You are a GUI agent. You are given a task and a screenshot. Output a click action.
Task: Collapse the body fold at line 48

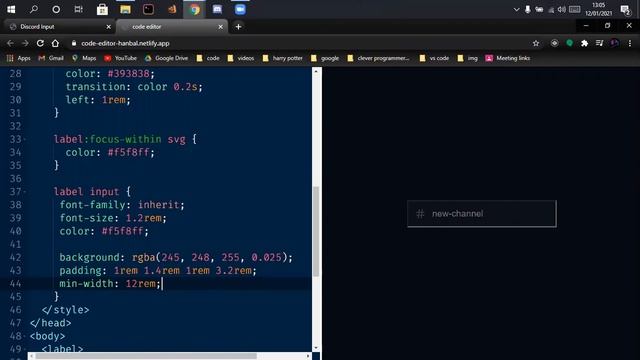pyautogui.click(x=25, y=336)
